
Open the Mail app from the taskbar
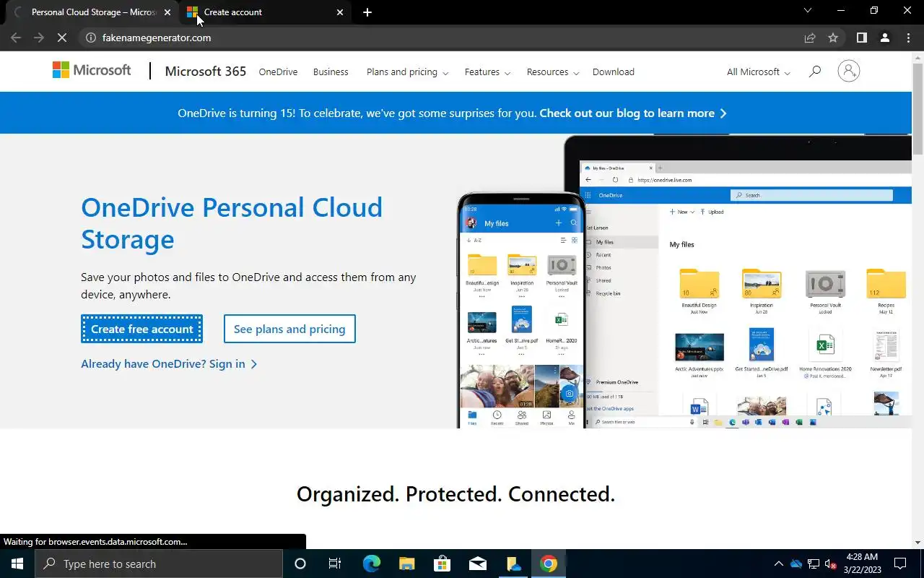tap(477, 564)
